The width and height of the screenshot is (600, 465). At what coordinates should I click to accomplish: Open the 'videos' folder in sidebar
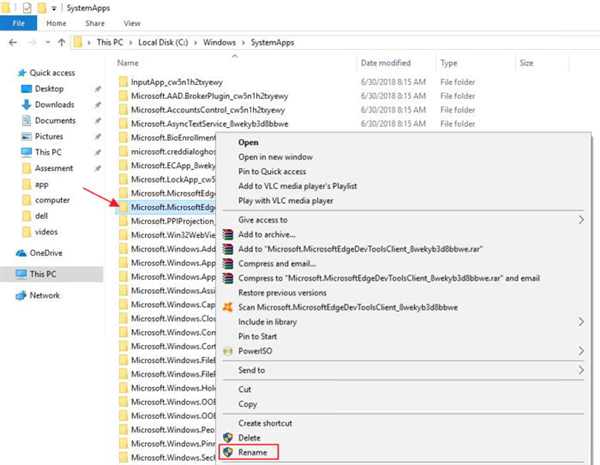pyautogui.click(x=46, y=232)
